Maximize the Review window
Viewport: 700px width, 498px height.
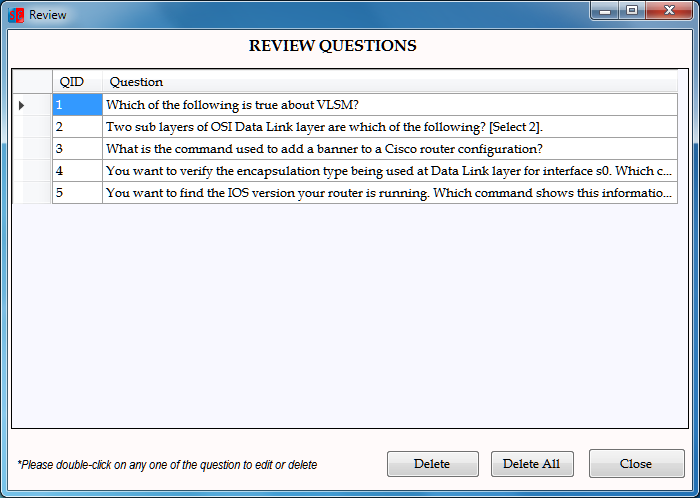click(x=632, y=11)
